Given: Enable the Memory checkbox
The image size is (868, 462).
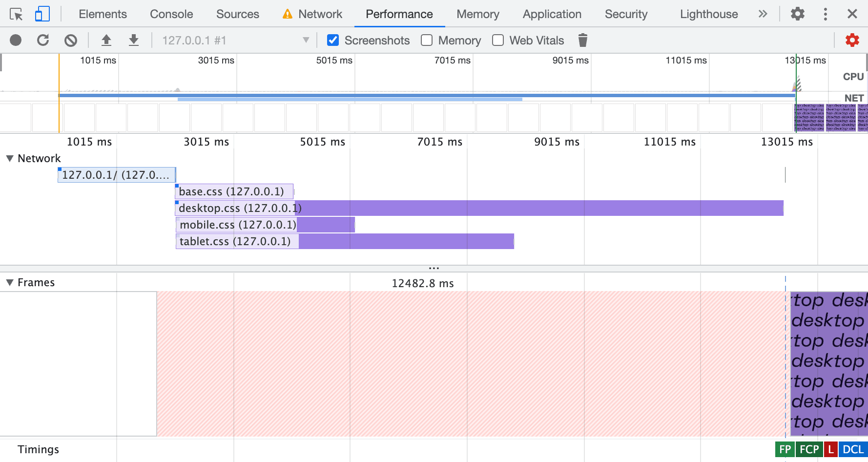Looking at the screenshot, I should pos(427,40).
